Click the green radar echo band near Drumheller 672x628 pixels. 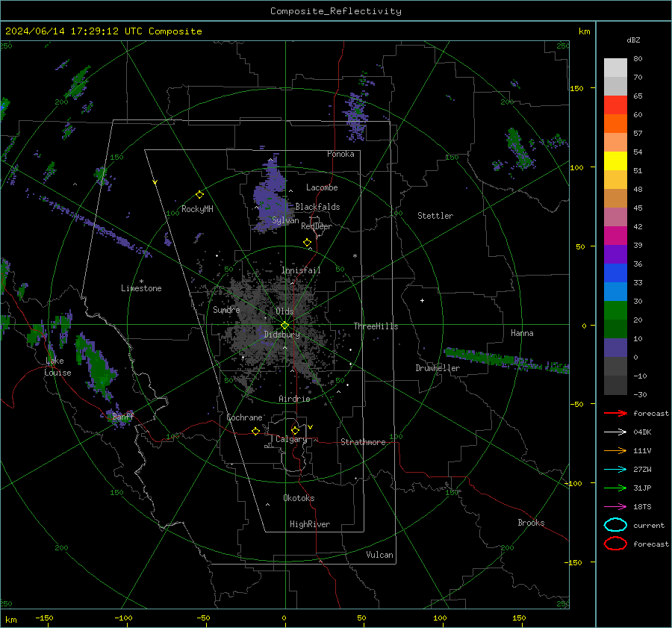pos(505,360)
